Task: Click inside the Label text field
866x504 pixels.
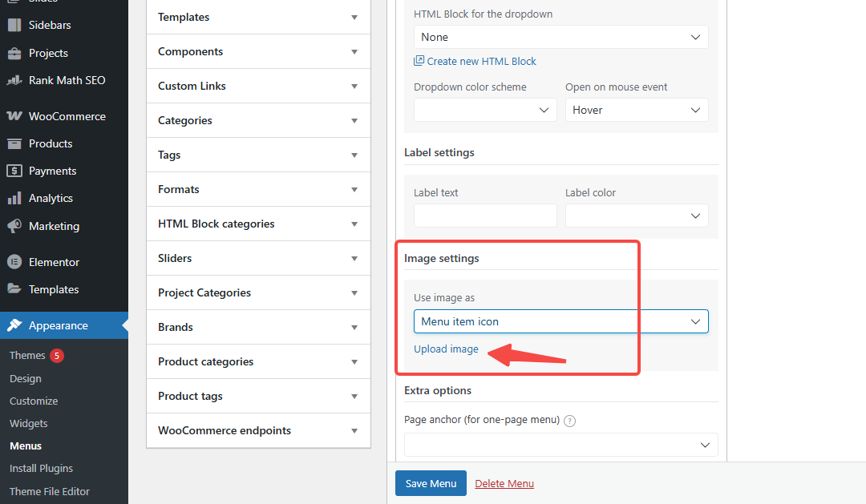Action: 484,215
